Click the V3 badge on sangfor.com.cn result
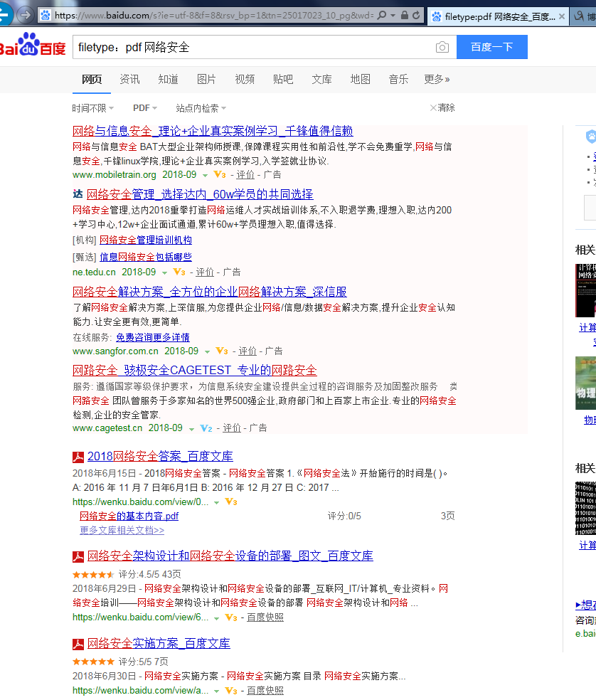Viewport: 596px width, 700px height. pos(222,351)
